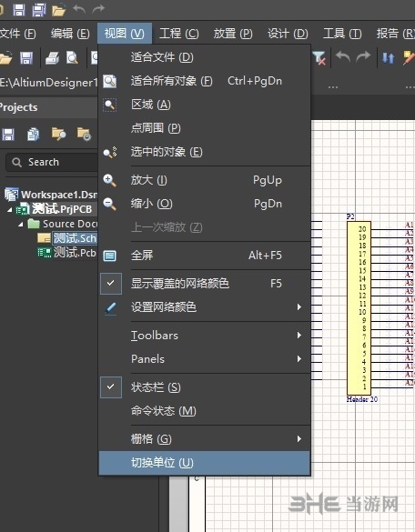The image size is (415, 532).
Task: Close the 视图 (V) menu
Action: [x=125, y=34]
